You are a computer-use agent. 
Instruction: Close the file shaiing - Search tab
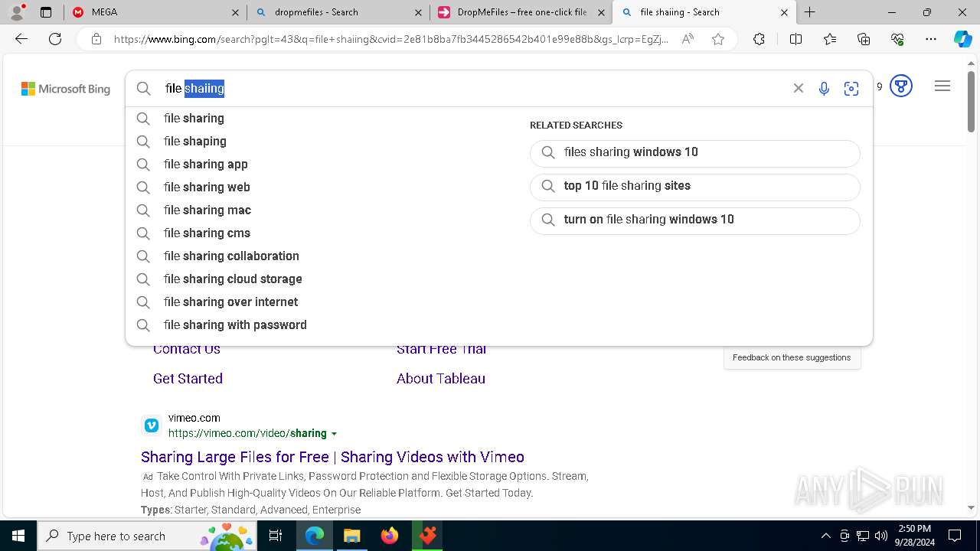pyautogui.click(x=785, y=12)
